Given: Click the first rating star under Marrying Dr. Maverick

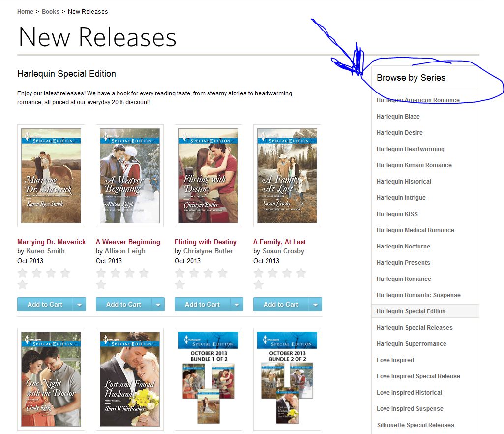Looking at the screenshot, I should (23, 273).
